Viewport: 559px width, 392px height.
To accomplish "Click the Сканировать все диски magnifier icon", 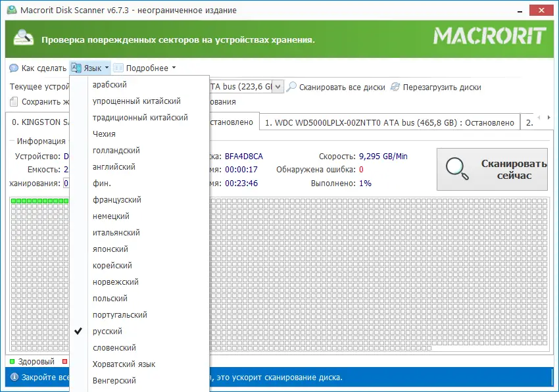I will click(x=291, y=87).
